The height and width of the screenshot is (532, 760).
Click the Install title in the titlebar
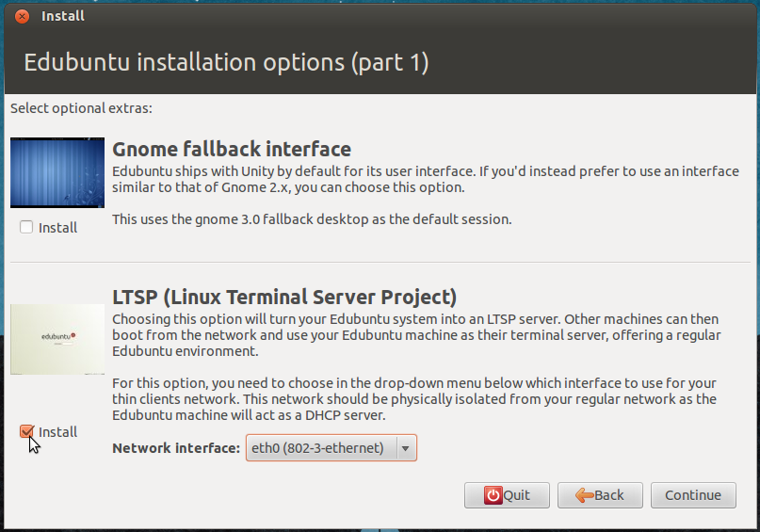tap(63, 16)
